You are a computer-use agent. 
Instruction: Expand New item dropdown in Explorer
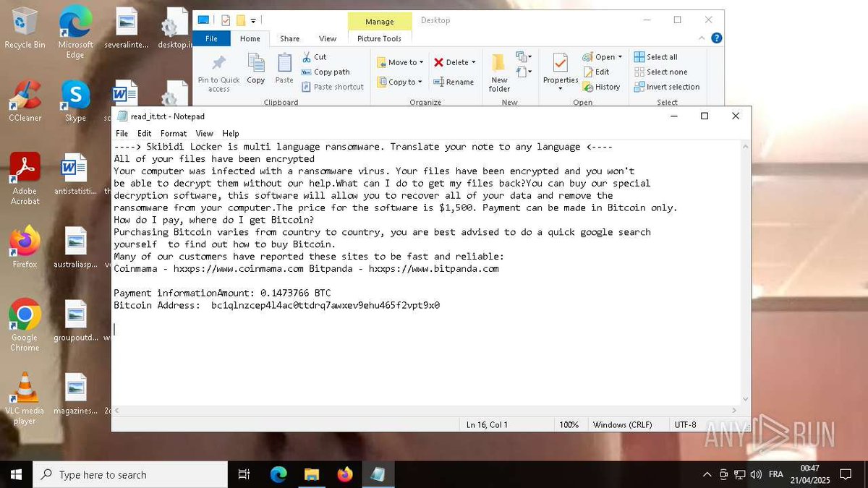[523, 57]
